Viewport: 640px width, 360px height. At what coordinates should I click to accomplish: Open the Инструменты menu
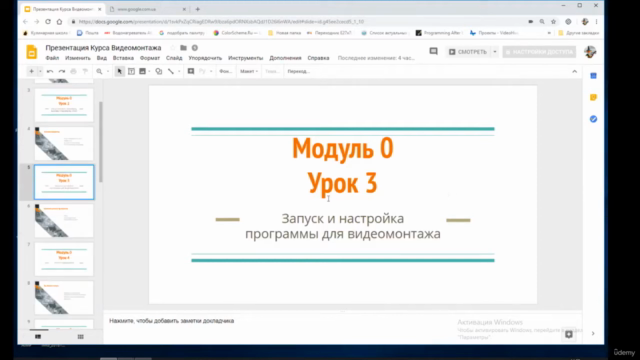(x=246, y=58)
